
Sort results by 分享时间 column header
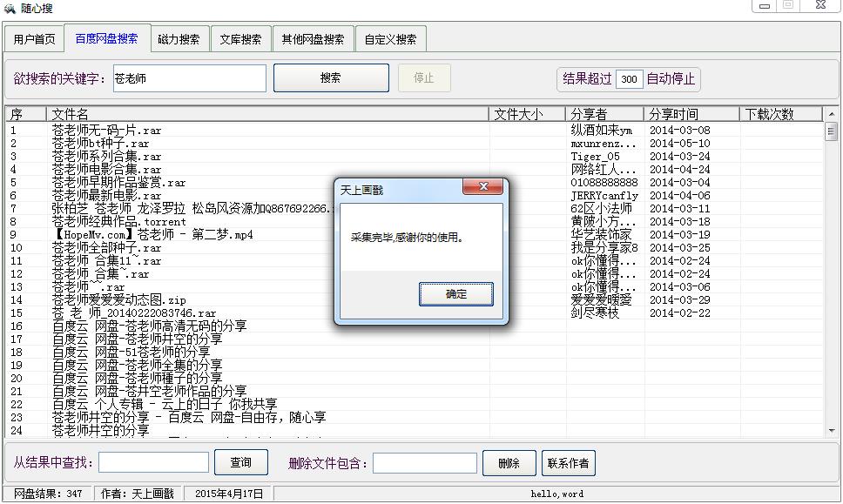tap(691, 114)
